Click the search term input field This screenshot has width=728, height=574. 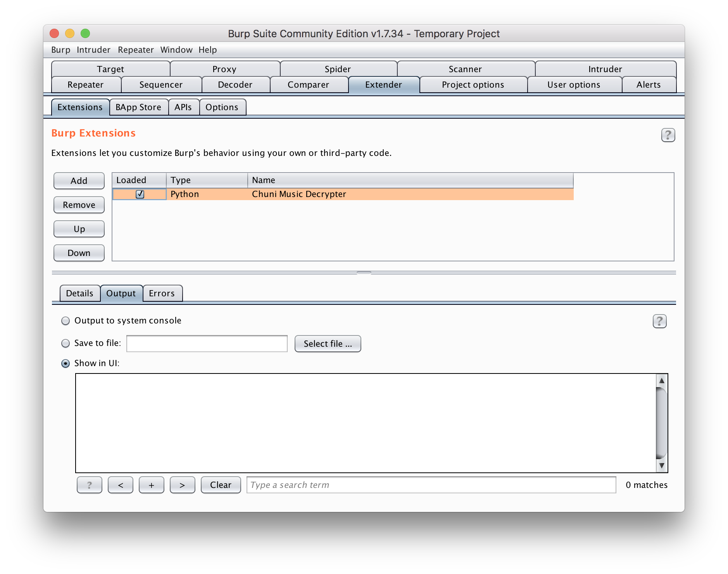[431, 485]
